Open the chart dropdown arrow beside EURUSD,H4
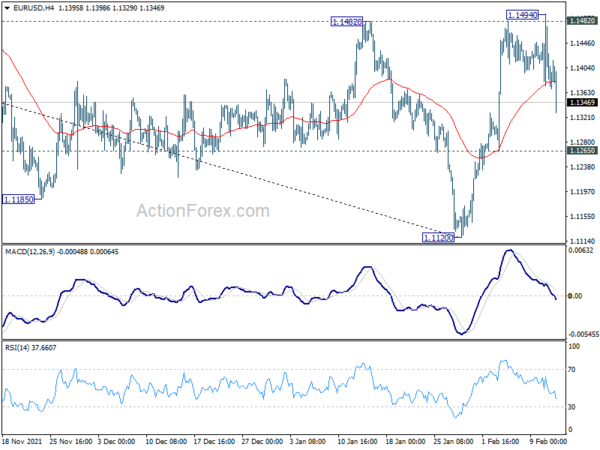600x450 pixels. point(7,8)
